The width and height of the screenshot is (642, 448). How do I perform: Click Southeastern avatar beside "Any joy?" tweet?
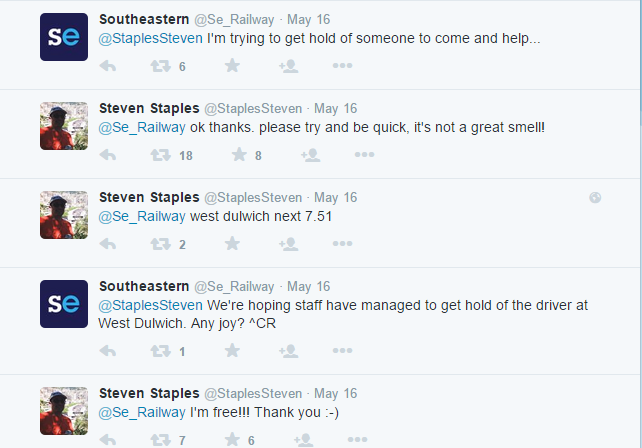[x=64, y=304]
